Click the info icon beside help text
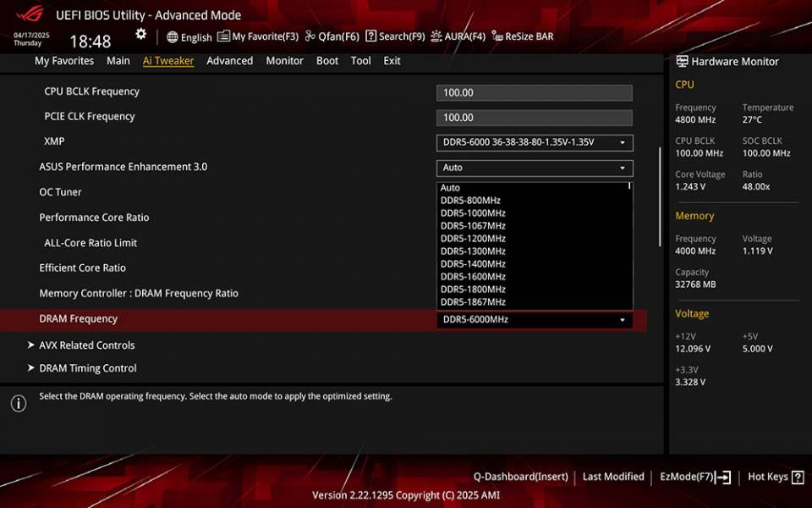812x508 pixels. point(19,403)
